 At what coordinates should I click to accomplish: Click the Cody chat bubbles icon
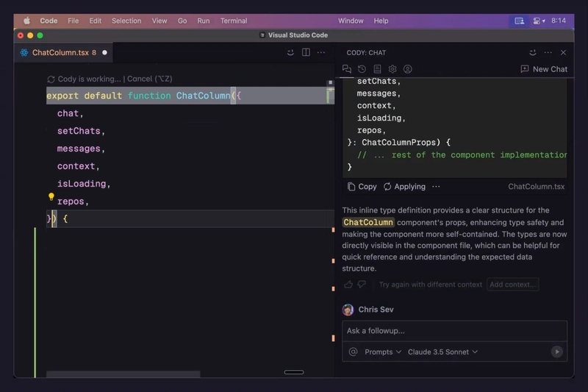click(x=347, y=69)
